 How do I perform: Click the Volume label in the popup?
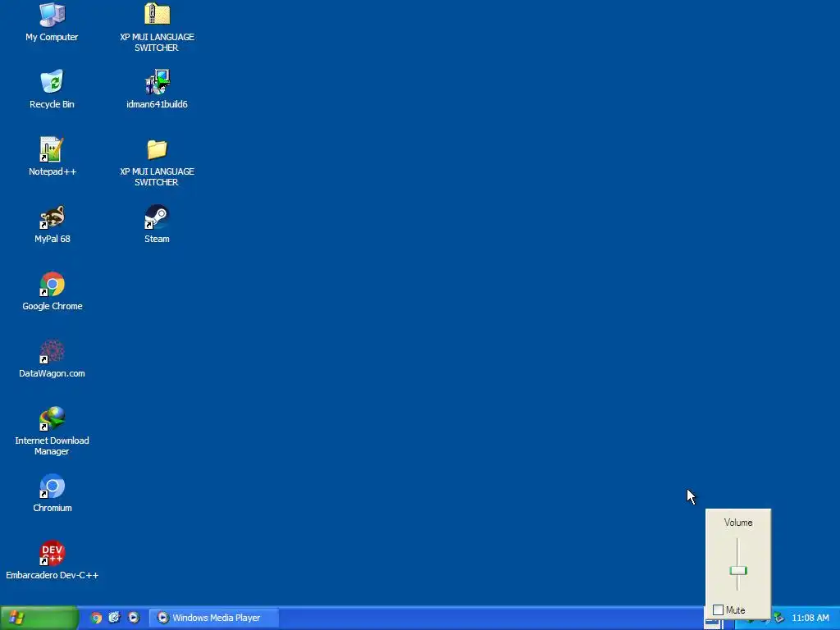(x=738, y=523)
